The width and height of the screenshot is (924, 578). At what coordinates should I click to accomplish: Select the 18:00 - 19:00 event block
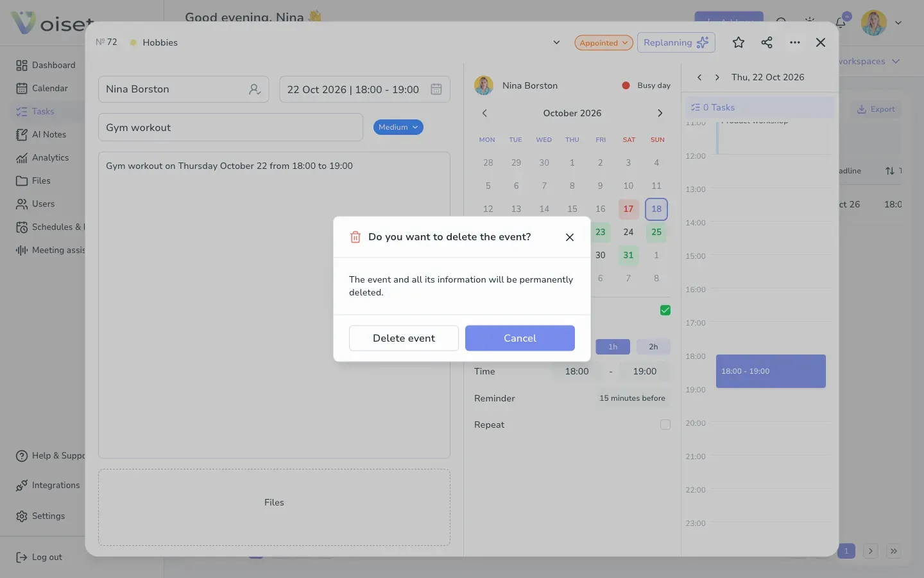771,371
